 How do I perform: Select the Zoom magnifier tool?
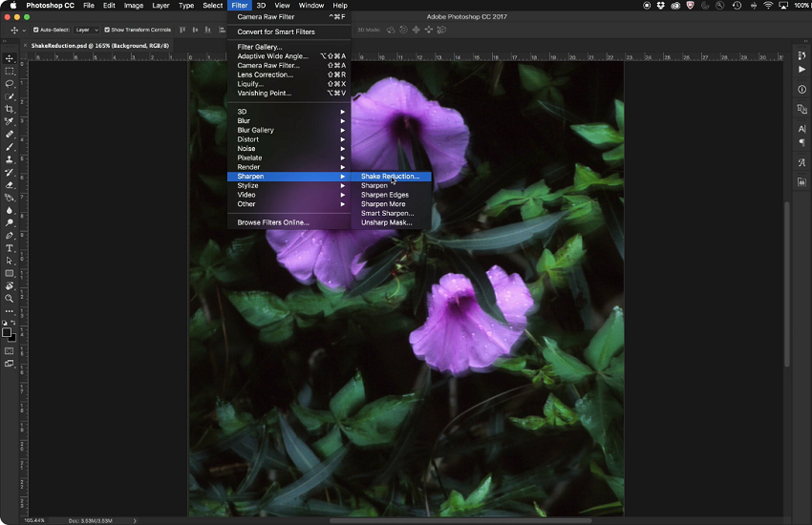tap(10, 299)
